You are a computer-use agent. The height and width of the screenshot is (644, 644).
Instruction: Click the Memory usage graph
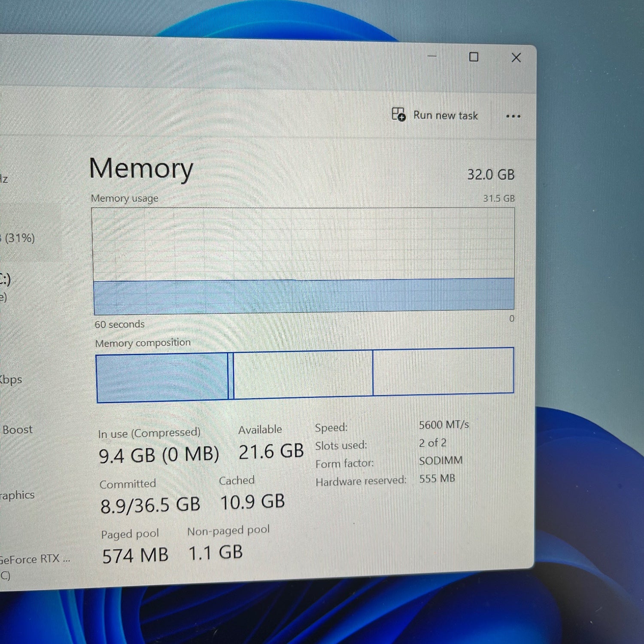(303, 260)
